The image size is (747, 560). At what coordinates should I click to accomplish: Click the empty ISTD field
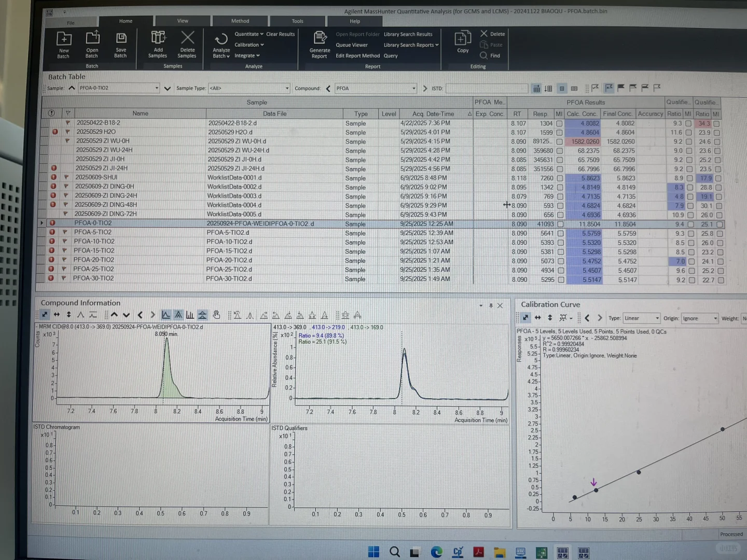click(x=486, y=89)
